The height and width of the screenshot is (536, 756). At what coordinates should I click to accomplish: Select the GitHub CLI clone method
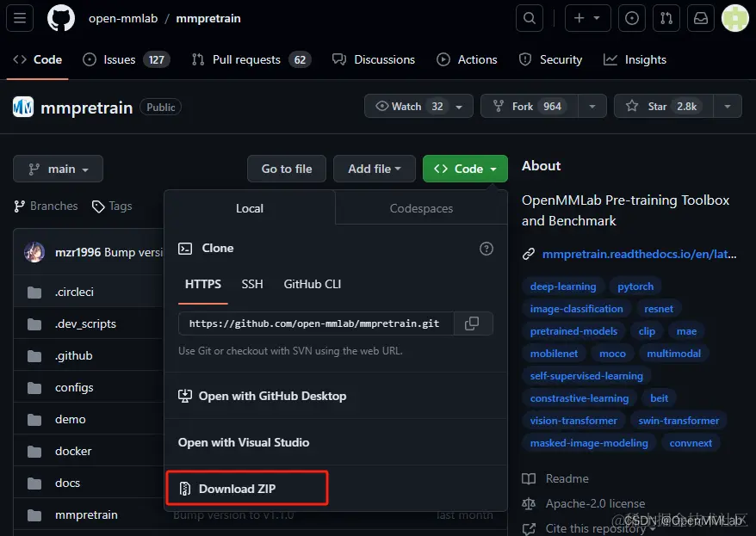tap(313, 284)
